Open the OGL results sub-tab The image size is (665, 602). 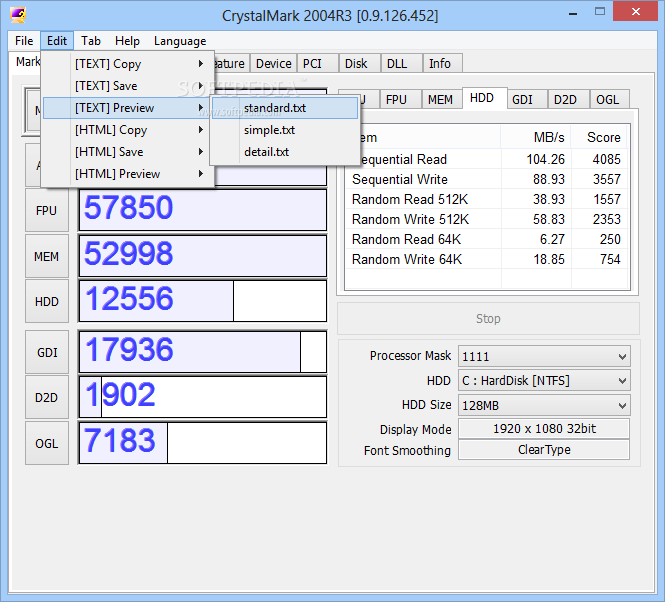(609, 100)
